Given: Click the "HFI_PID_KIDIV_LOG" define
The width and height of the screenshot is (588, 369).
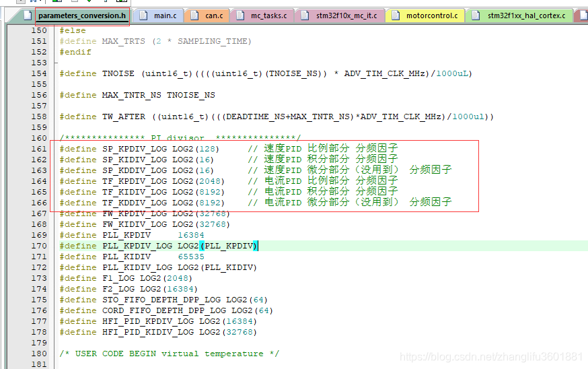Looking at the screenshot, I should [x=148, y=332].
